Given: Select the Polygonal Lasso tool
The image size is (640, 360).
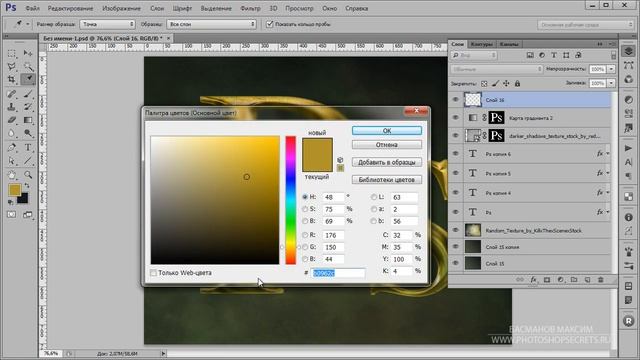Looking at the screenshot, I should point(11,66).
